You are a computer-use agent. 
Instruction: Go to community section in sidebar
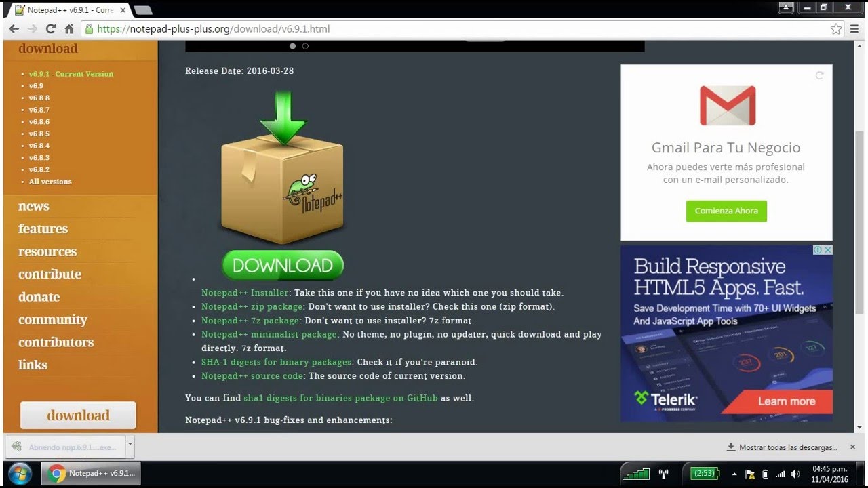[x=53, y=320]
